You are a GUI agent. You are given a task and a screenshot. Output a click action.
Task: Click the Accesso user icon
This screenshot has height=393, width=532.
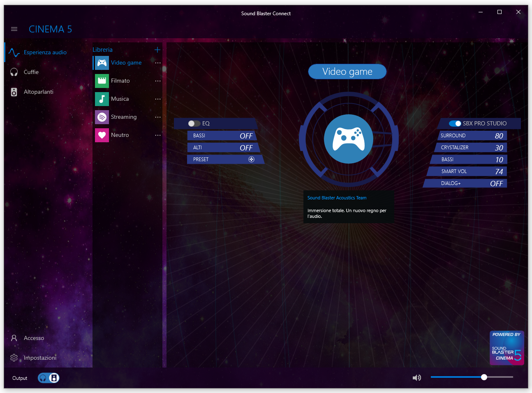point(14,338)
